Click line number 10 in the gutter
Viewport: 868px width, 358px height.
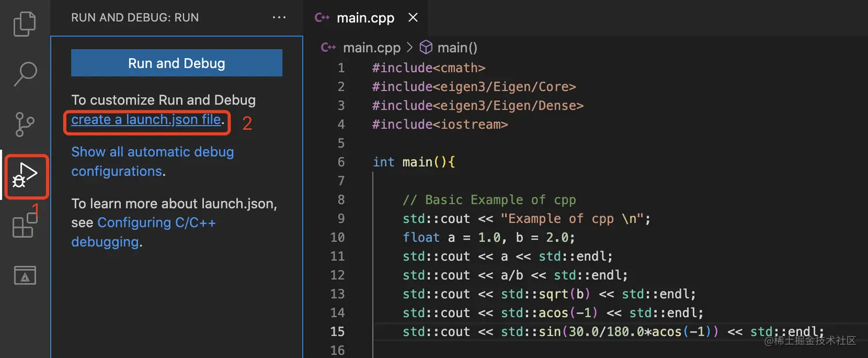[x=338, y=237]
